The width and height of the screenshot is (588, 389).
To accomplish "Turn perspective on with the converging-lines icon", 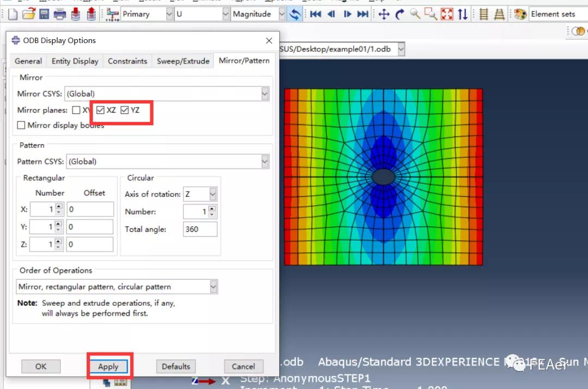I will pos(499,14).
